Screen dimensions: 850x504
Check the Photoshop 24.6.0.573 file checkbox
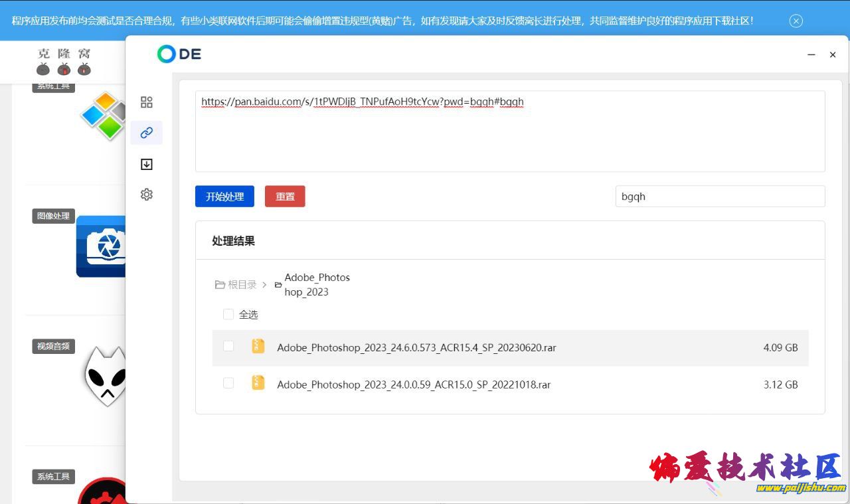[x=228, y=347]
